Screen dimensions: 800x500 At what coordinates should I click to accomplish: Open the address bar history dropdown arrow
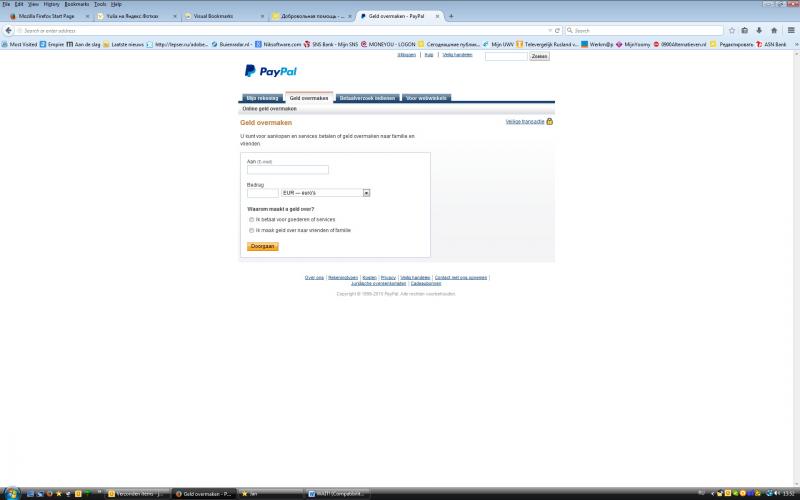pyautogui.click(x=549, y=31)
